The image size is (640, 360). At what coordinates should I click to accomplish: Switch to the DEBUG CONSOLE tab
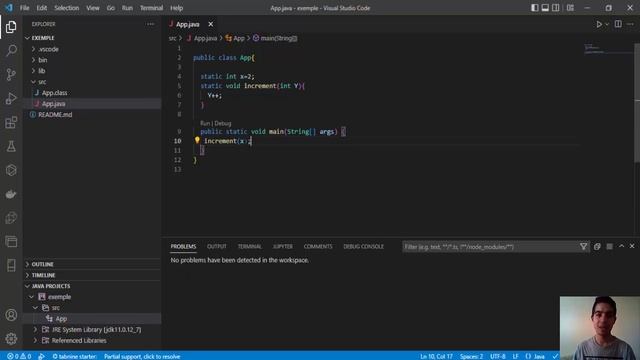(363, 247)
